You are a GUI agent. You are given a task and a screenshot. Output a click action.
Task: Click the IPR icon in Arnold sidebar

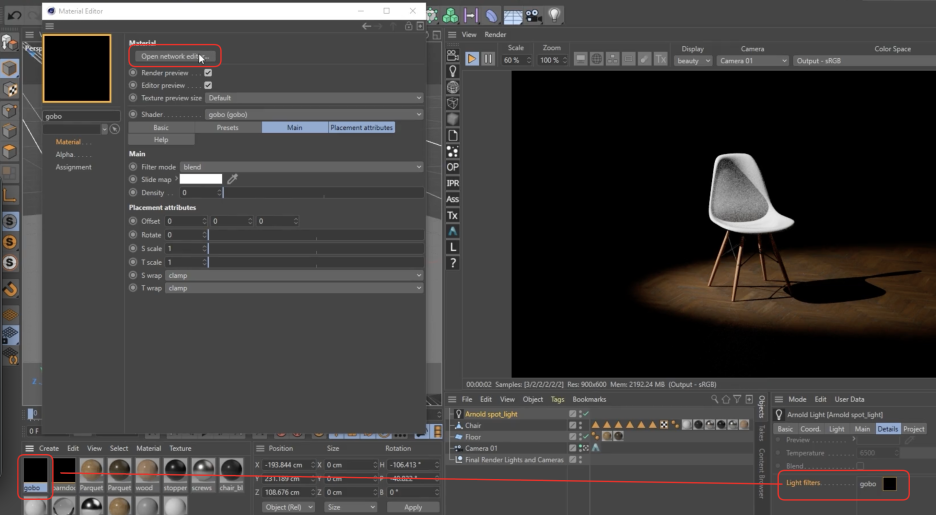[452, 183]
